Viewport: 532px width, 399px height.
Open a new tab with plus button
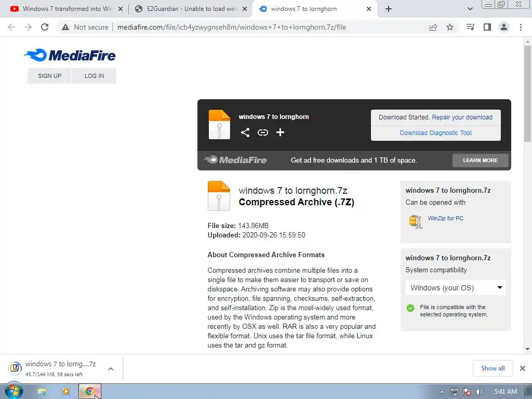point(389,9)
